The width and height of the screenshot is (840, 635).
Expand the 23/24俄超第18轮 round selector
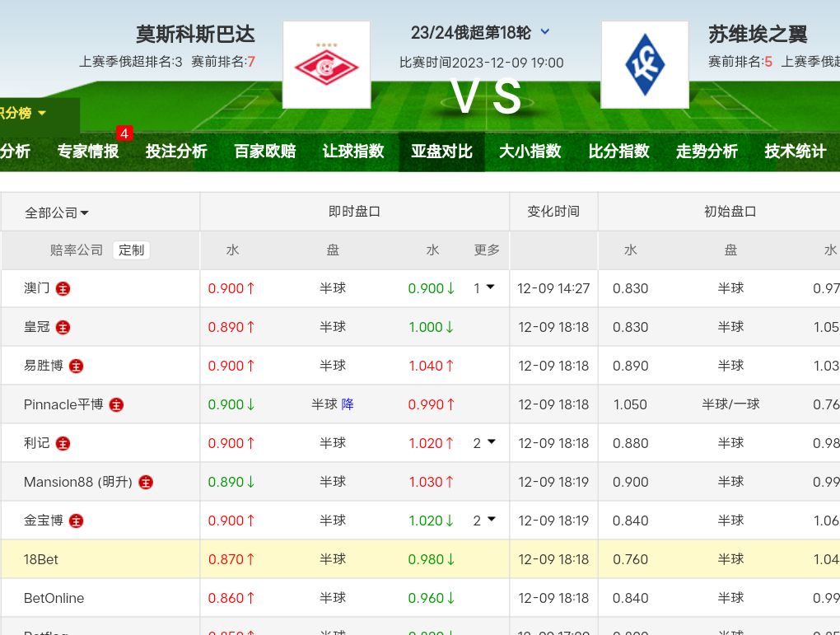coord(544,32)
